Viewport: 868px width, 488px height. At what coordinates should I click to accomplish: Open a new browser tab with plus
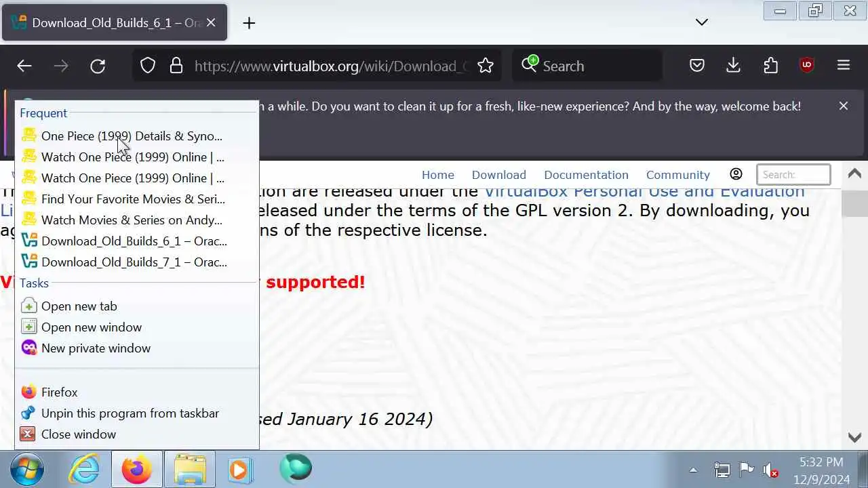[249, 23]
